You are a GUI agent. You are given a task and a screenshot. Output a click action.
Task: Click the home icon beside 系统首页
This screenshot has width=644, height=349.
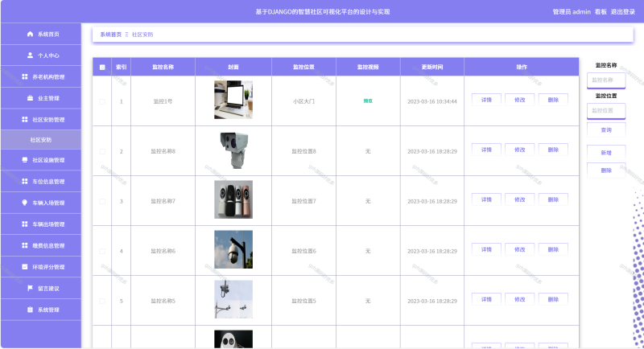[x=30, y=34]
